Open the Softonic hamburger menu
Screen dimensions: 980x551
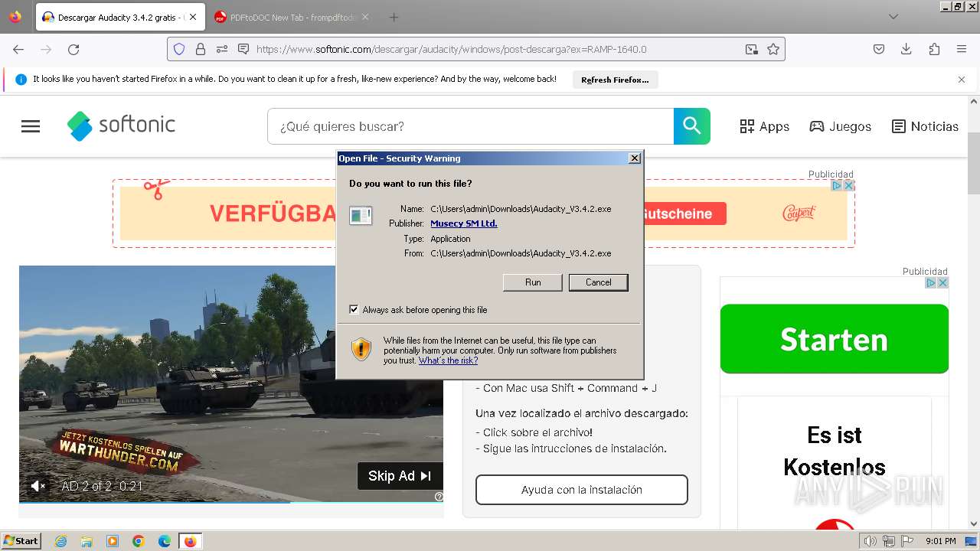31,126
